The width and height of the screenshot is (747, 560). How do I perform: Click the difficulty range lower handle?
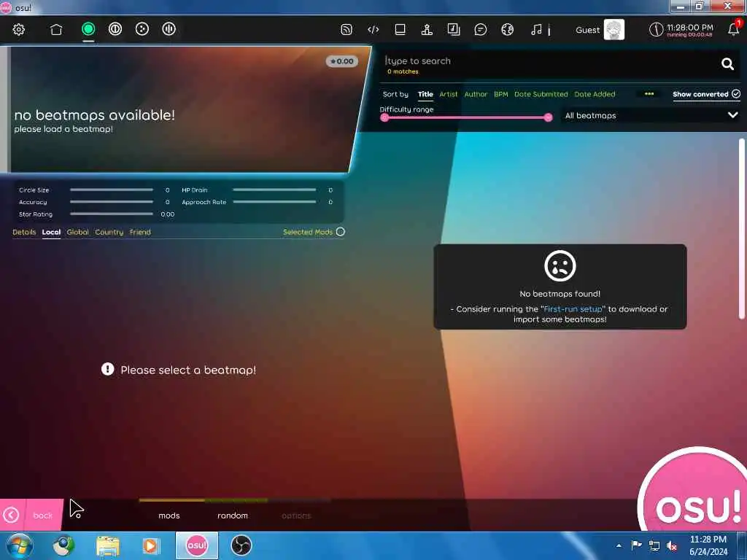click(384, 117)
